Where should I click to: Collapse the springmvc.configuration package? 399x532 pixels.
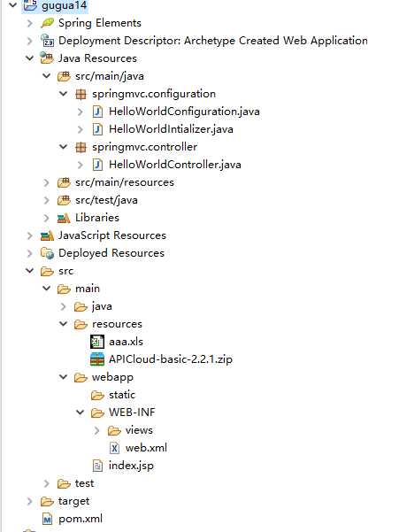click(x=64, y=93)
